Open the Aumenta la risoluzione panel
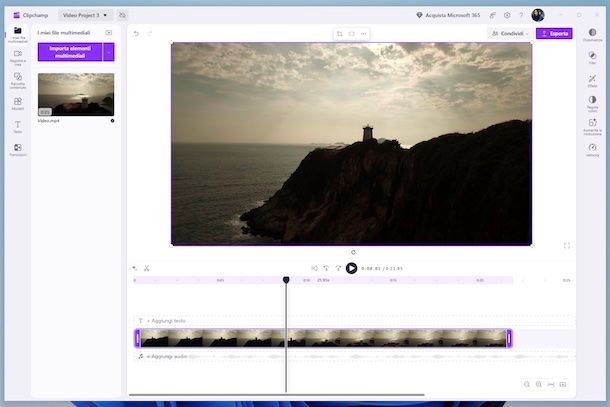The height and width of the screenshot is (407, 610). [x=592, y=127]
